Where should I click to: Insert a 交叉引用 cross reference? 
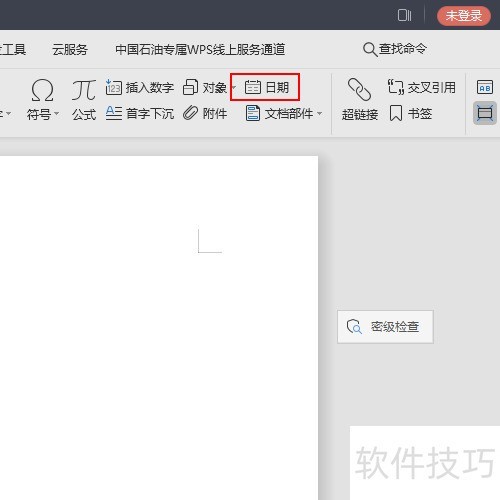[422, 87]
